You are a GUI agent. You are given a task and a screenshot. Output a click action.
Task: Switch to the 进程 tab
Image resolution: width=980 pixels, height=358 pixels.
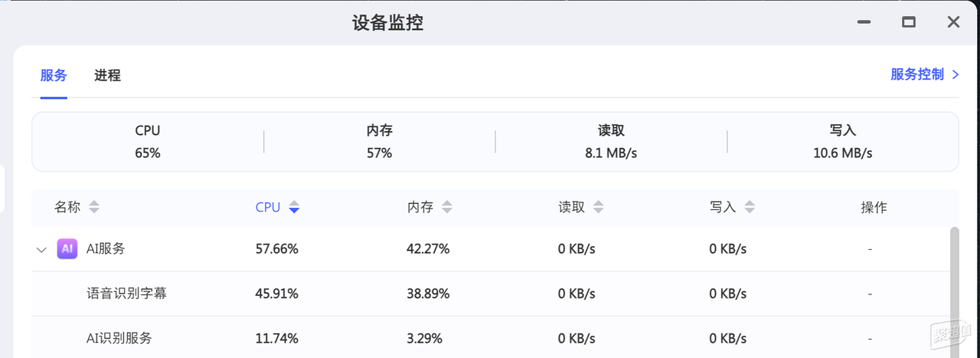(107, 75)
